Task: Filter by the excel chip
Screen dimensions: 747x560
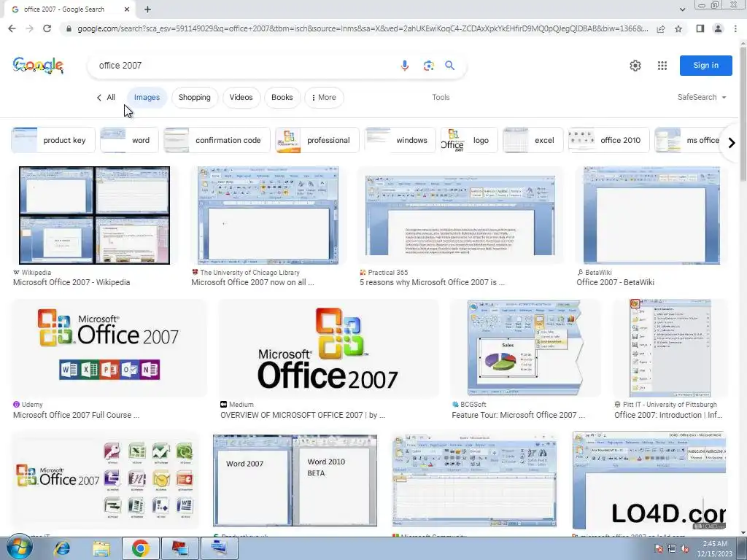Action: pos(533,140)
